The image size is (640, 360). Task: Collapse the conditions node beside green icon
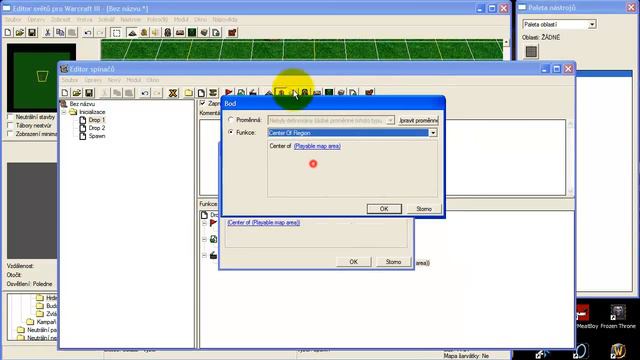(x=204, y=239)
